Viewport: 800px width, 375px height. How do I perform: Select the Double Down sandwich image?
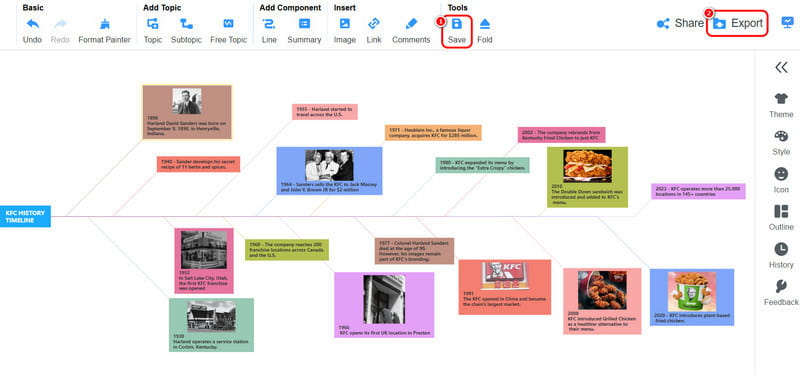[x=587, y=166]
